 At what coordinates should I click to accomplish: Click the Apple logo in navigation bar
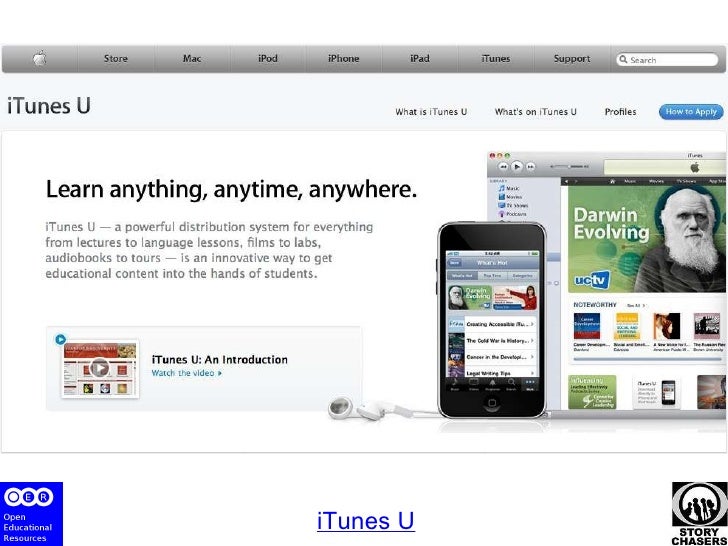pos(40,58)
